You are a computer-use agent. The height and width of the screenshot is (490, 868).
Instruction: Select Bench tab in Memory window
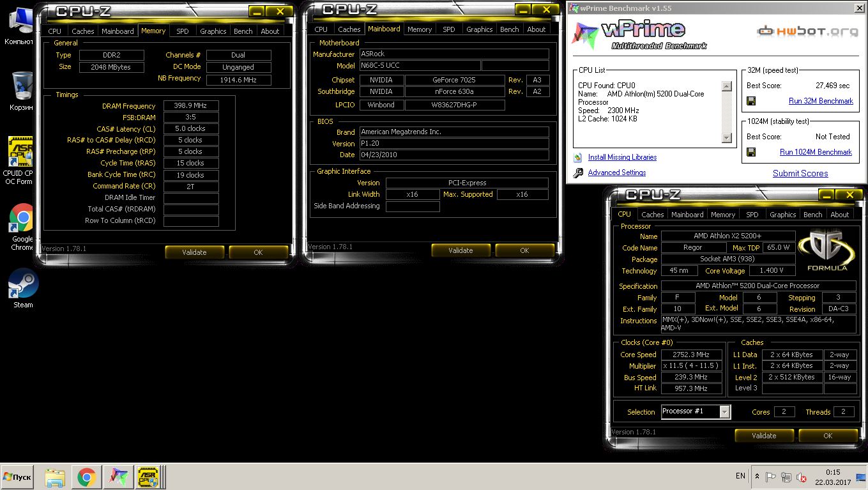coord(243,31)
